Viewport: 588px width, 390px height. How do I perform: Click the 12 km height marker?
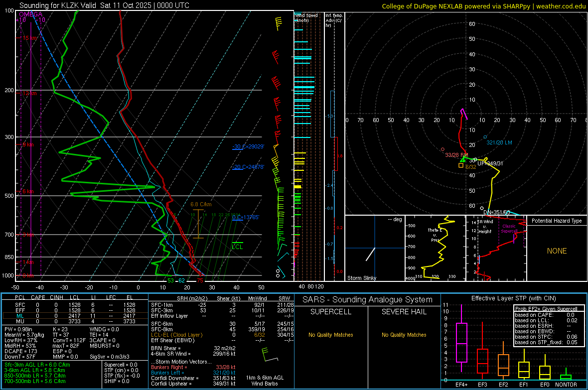coord(29,93)
